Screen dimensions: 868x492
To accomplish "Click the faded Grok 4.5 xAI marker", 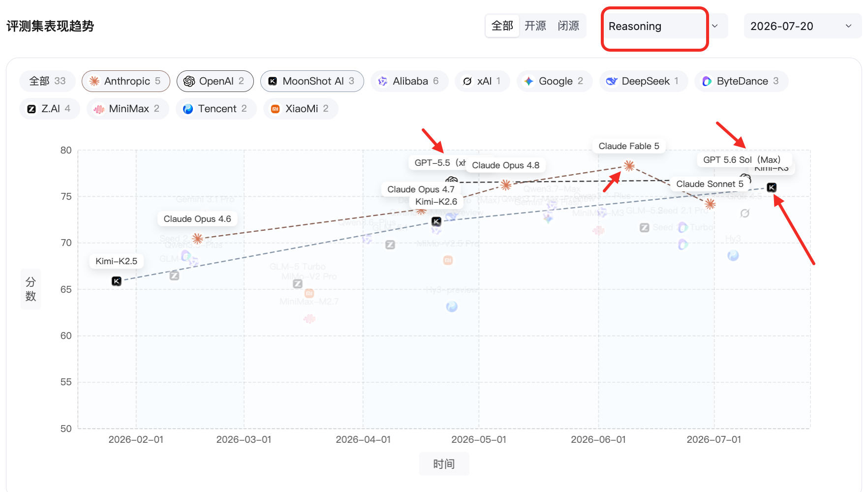I will pos(745,213).
